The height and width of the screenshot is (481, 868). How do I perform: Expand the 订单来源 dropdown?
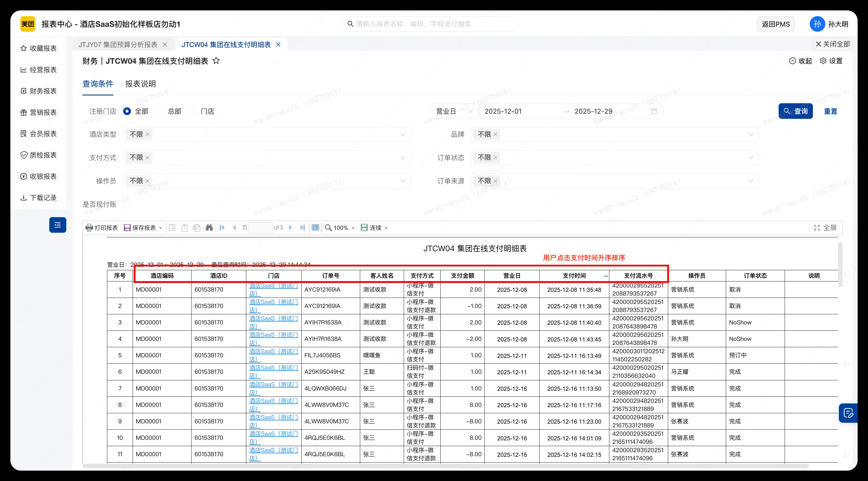(751, 181)
